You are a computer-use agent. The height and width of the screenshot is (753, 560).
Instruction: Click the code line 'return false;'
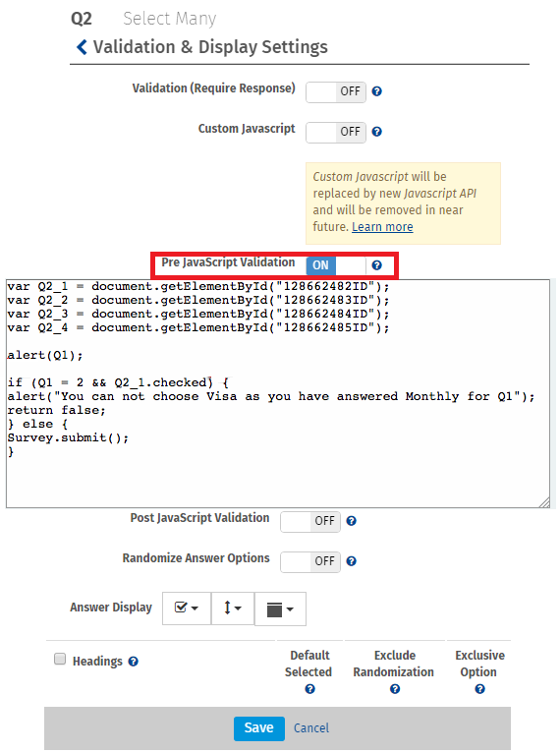click(57, 411)
